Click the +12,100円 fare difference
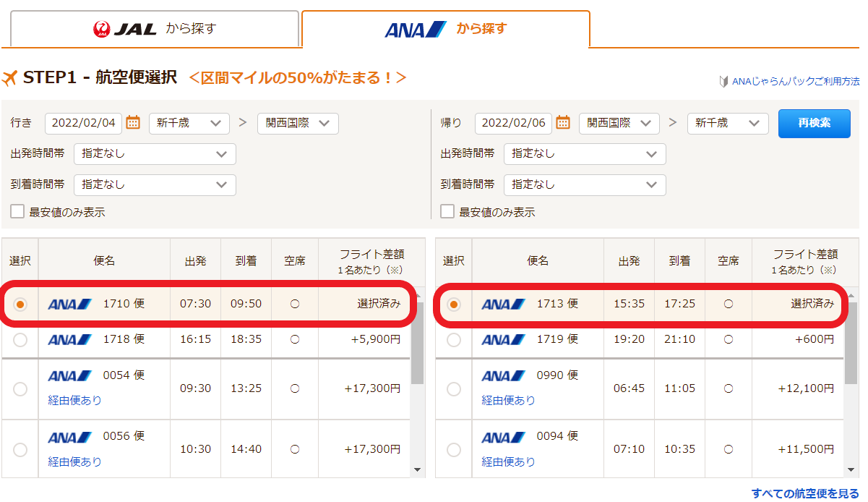Viewport: 868px width, 502px height. pyautogui.click(x=806, y=389)
